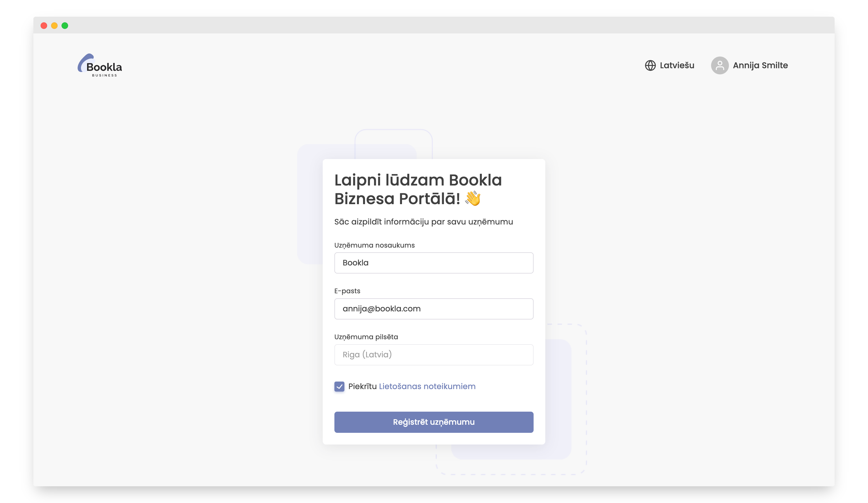Click the 'Piekrītu' checkbox label text
Viewport: 868px width, 503px height.
pos(362,387)
